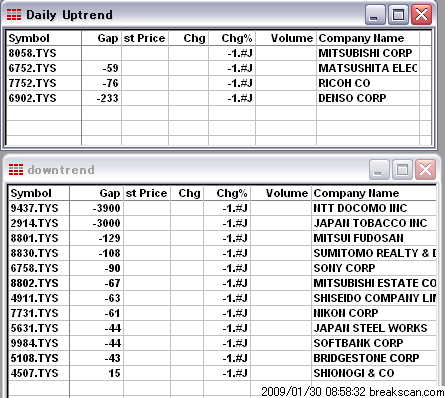Maximize the downtrend window

pyautogui.click(x=402, y=170)
